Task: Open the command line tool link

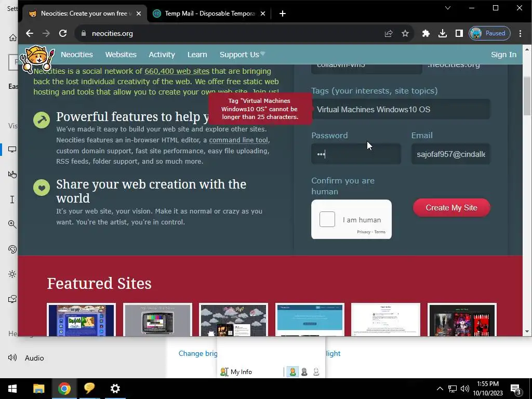Action: (238, 140)
